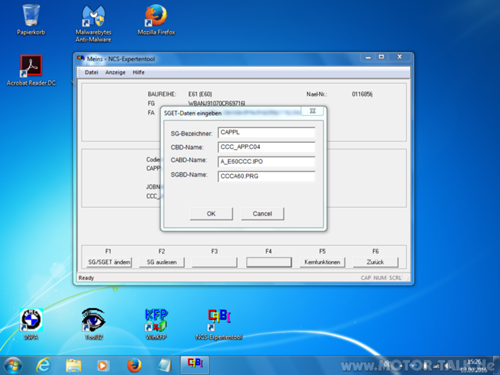Viewport: 500px width, 375px height.
Task: Click the Nael-Nr.: label
Action: pos(317,94)
